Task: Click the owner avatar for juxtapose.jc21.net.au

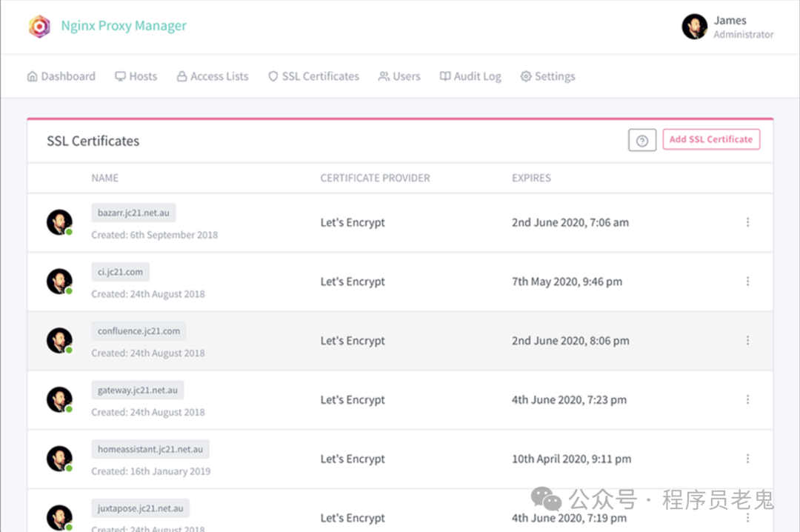Action: (59, 518)
